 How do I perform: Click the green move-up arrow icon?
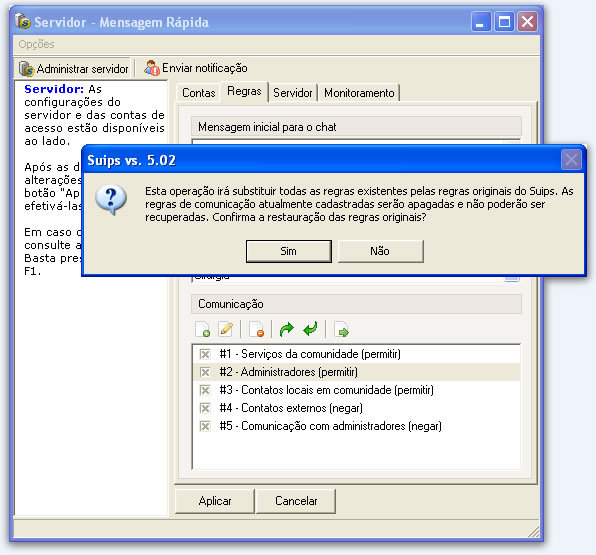click(x=287, y=329)
